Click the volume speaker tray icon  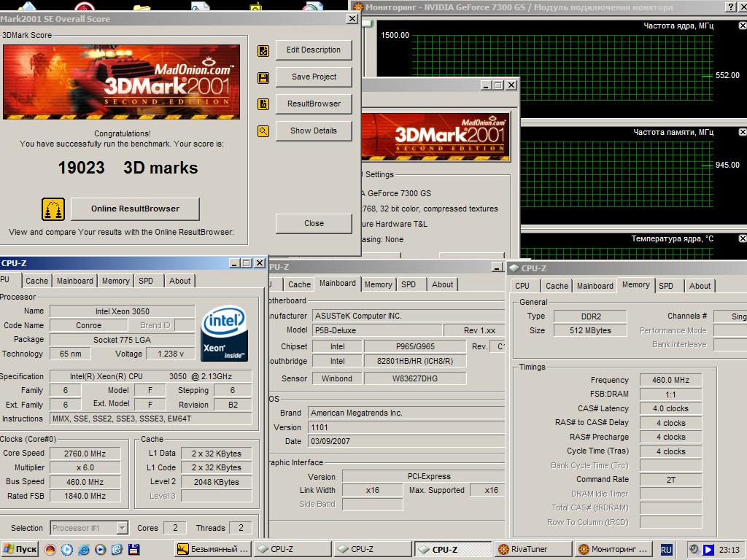pyautogui.click(x=694, y=550)
